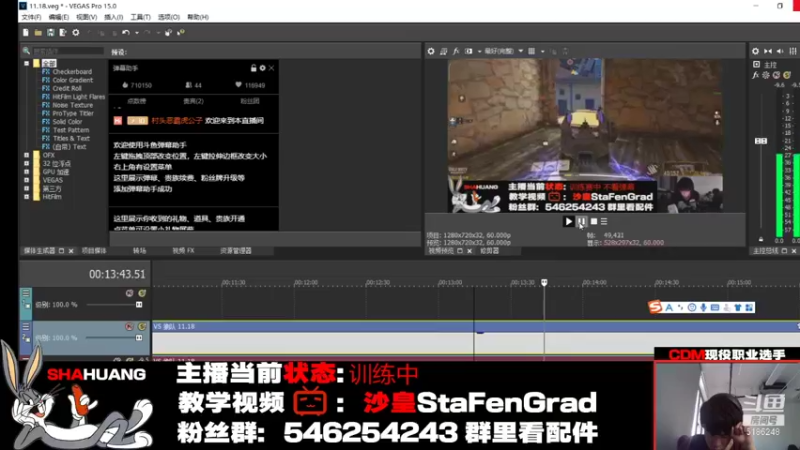Click the Master Bus volume fader
800x450 pixels.
[x=761, y=141]
